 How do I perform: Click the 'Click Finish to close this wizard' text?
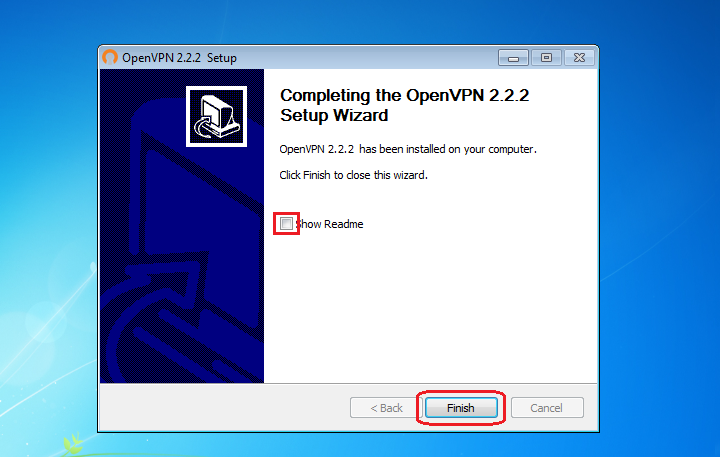coord(354,175)
